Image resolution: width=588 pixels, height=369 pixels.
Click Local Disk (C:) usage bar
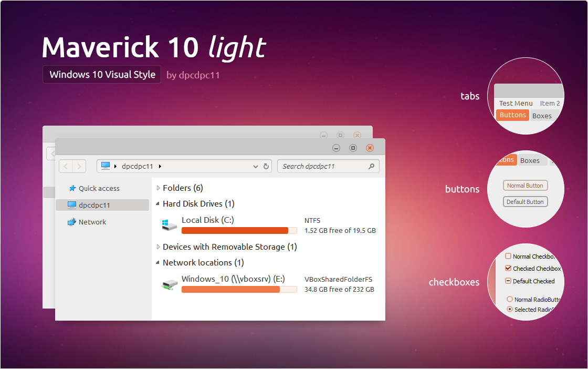239,230
